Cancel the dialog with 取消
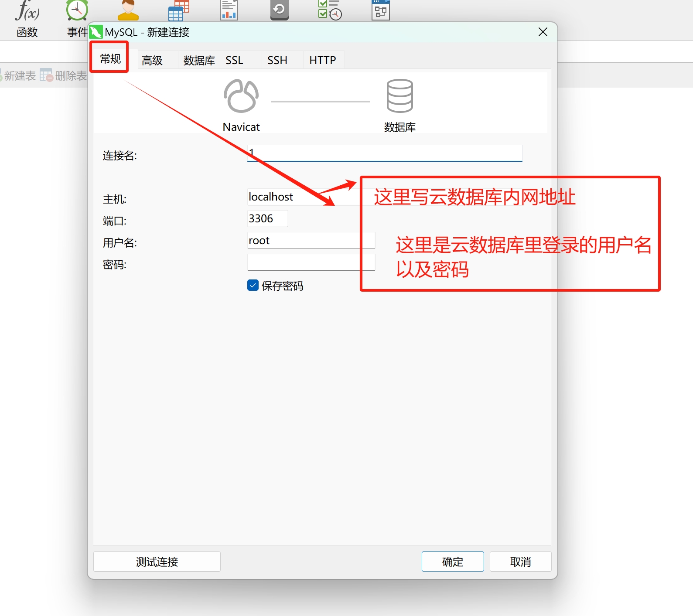This screenshot has height=616, width=693. tap(521, 562)
